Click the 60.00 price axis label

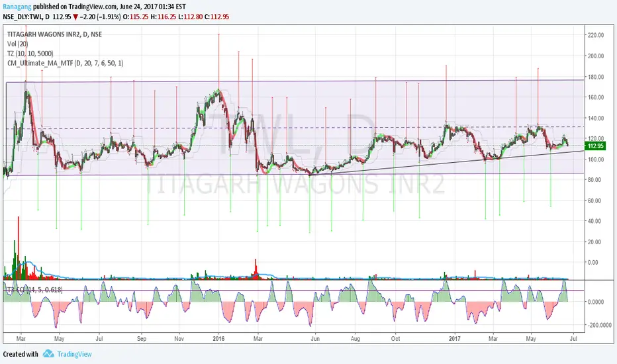pos(596,201)
